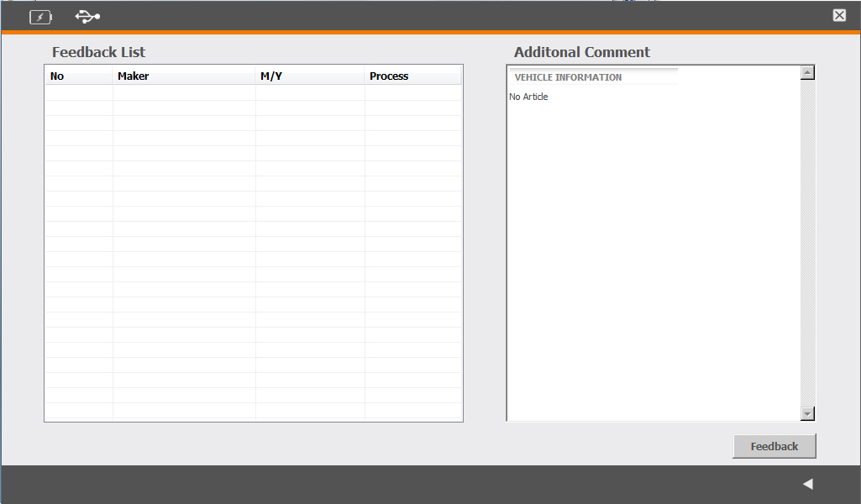The image size is (861, 504).
Task: Click the battery charging status icon
Action: [40, 17]
